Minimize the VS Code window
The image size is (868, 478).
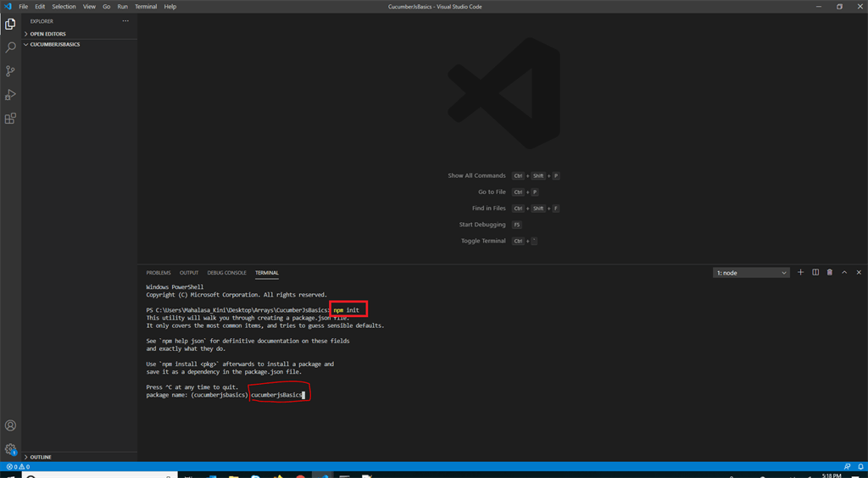pyautogui.click(x=820, y=7)
